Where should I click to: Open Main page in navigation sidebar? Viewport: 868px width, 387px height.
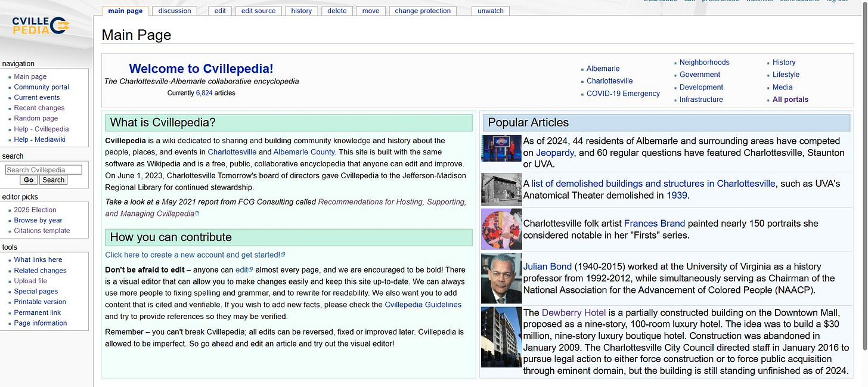coord(30,76)
